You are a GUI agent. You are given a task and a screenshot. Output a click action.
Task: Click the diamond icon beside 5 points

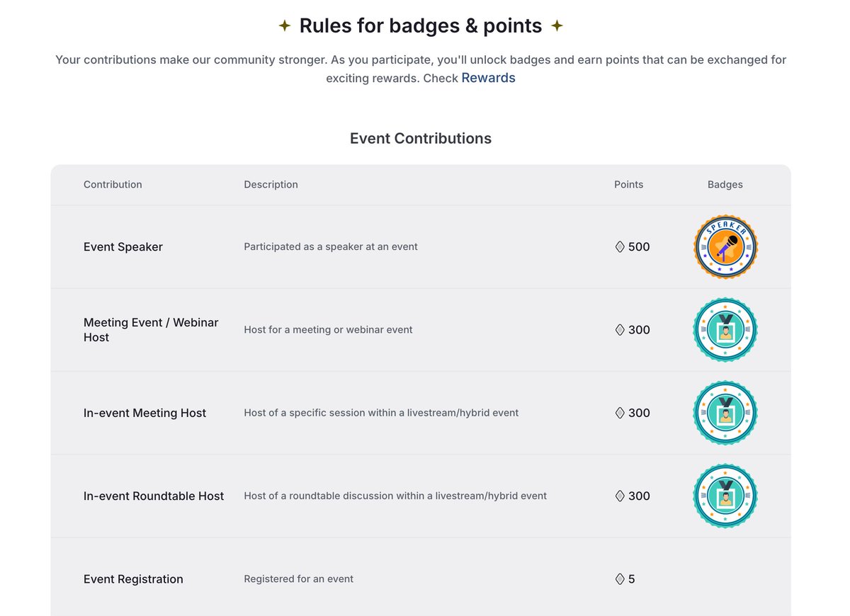coord(620,579)
